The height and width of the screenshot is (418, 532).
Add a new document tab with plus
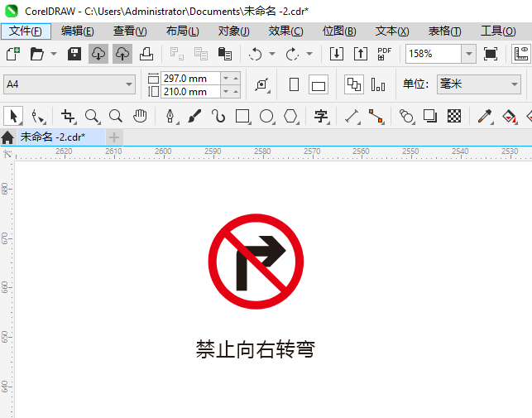114,137
